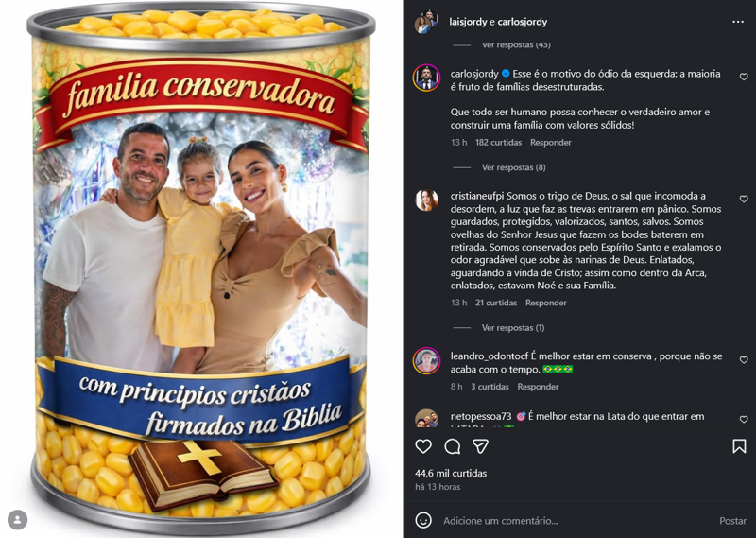Image resolution: width=756 pixels, height=538 pixels.
Task: Expand 'Ver respostas (43)' replies
Action: [x=516, y=45]
